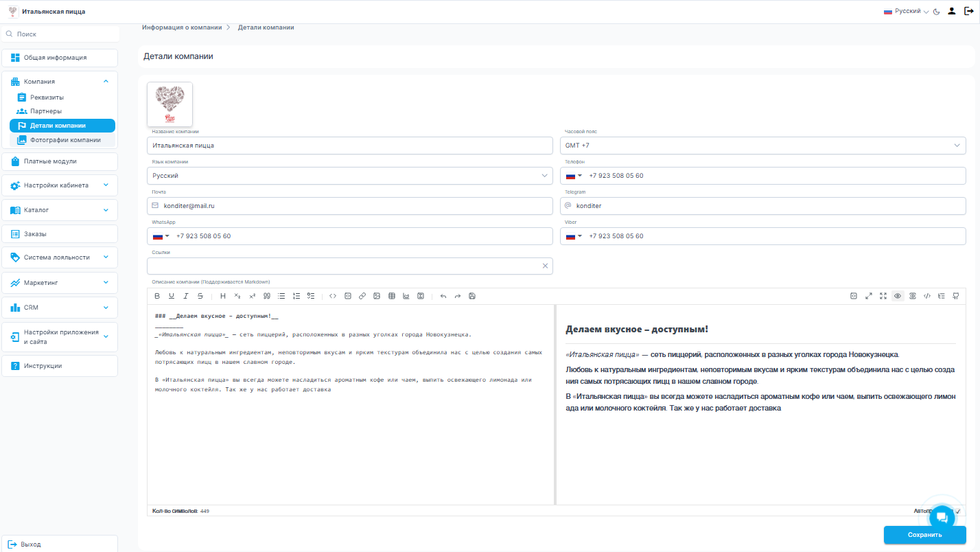Viewport: 980px width, 552px height.
Task: Expand the Каталог sidebar section
Action: coord(60,210)
